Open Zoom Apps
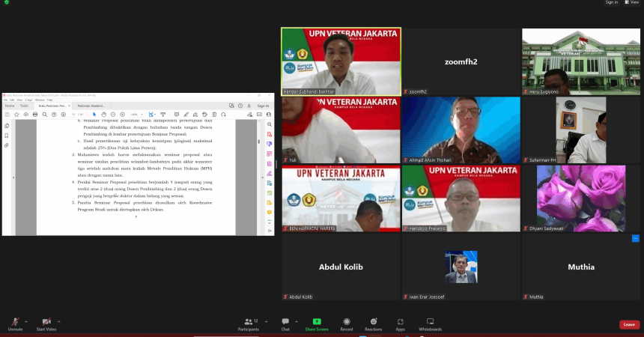This screenshot has height=337, width=644. [x=401, y=324]
